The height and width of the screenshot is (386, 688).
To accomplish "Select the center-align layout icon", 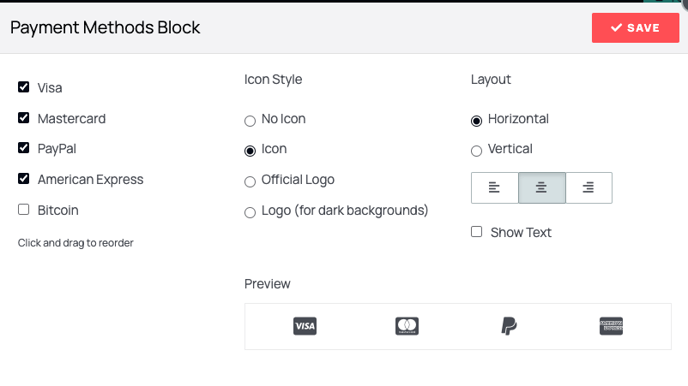I will (541, 188).
